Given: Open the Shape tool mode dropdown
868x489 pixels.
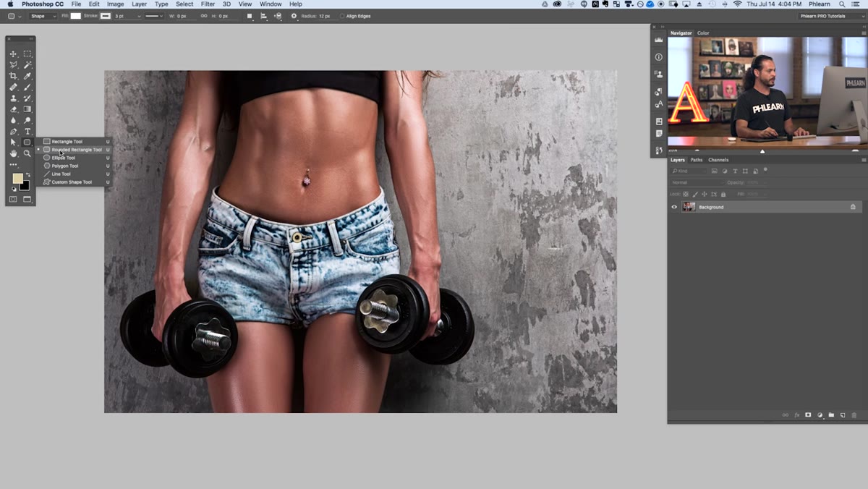Looking at the screenshot, I should (43, 16).
